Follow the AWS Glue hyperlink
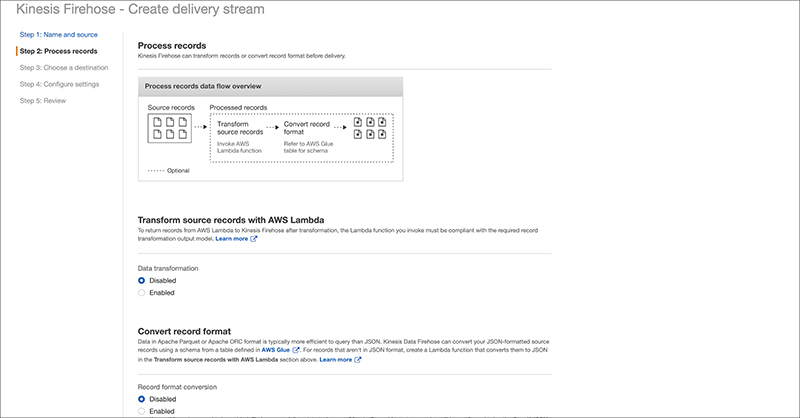Screen dimensions: 800x418 click(x=274, y=350)
